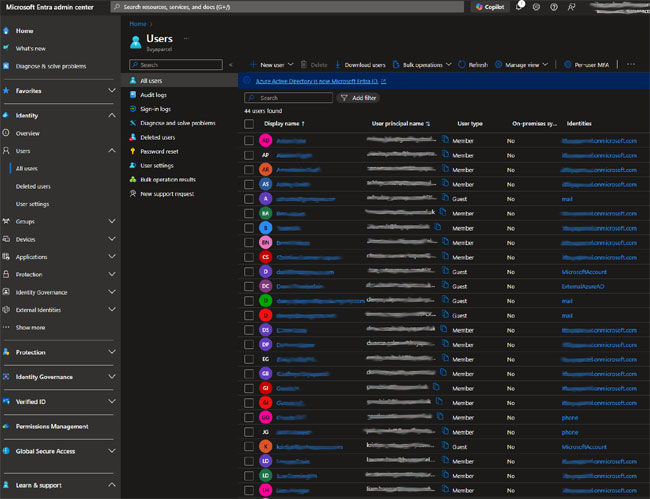Open the portal settings smiley icon
650x499 pixels.
pos(536,7)
